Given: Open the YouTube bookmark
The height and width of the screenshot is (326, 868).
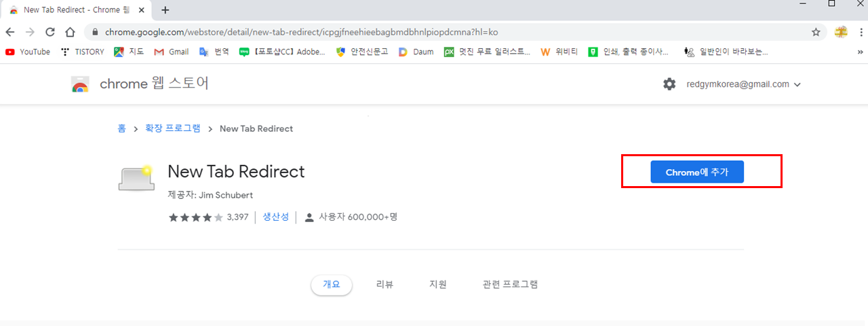Looking at the screenshot, I should coord(28,52).
